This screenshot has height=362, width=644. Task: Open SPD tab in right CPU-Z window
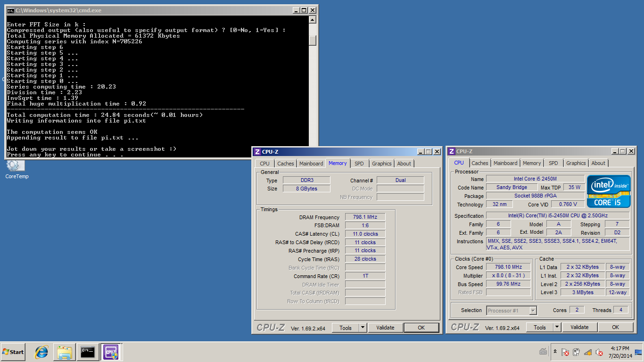click(x=553, y=163)
